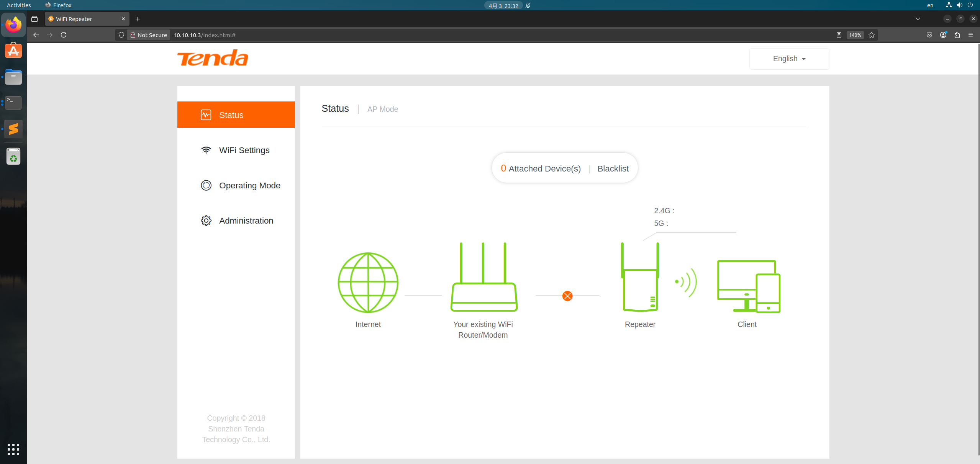Viewport: 980px width, 464px height.
Task: Open the English language dropdown
Action: click(x=789, y=59)
